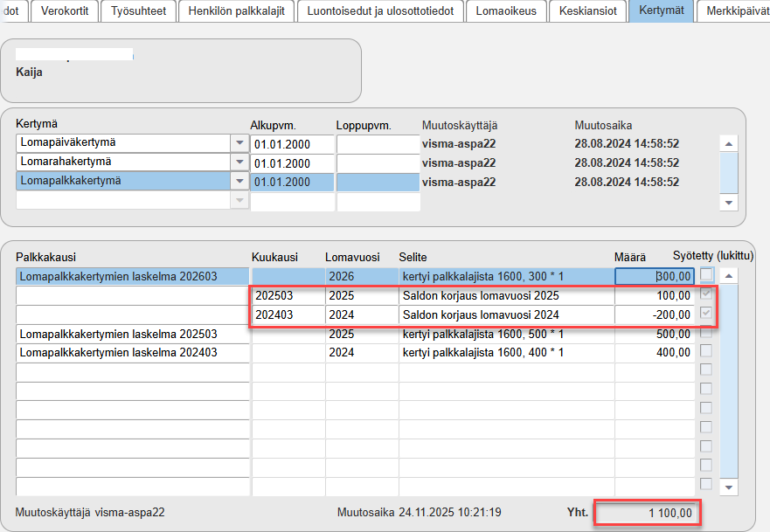
Task: Expand the Lomapäiväkertymä dropdown arrow
Action: (239, 143)
